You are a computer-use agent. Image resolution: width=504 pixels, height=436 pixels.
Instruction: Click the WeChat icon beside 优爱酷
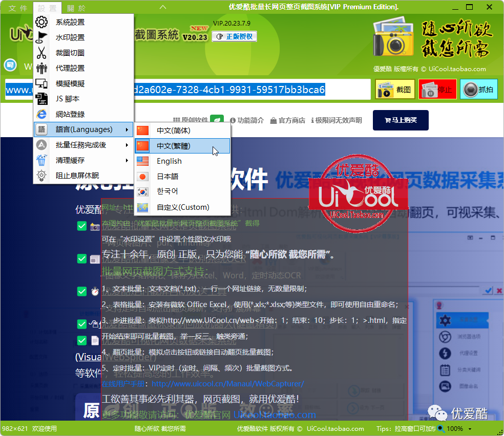437,412
